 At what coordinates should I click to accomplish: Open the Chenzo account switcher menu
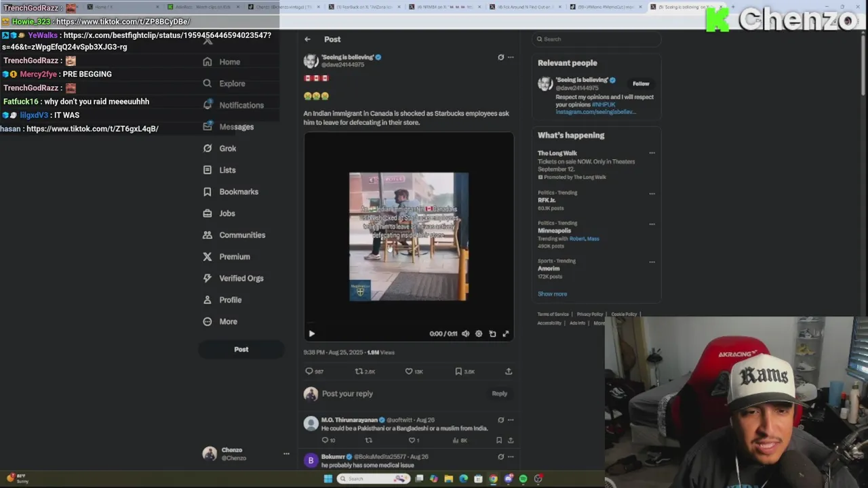pyautogui.click(x=286, y=454)
